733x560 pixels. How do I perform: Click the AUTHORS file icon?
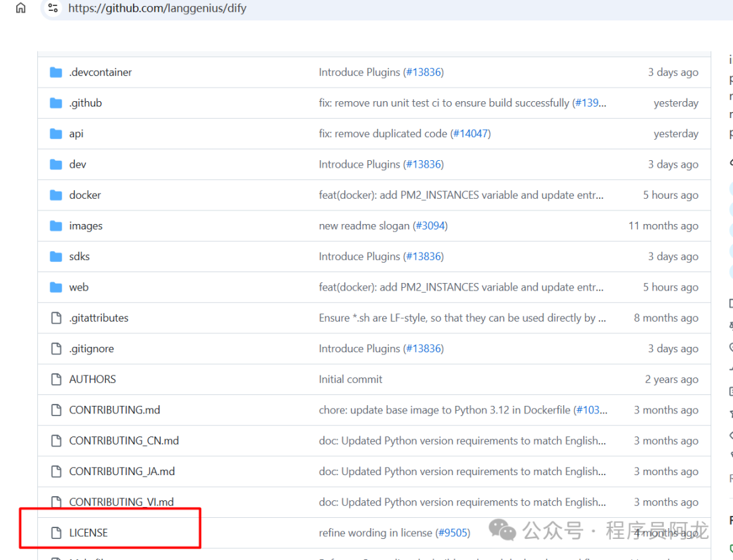coord(56,379)
